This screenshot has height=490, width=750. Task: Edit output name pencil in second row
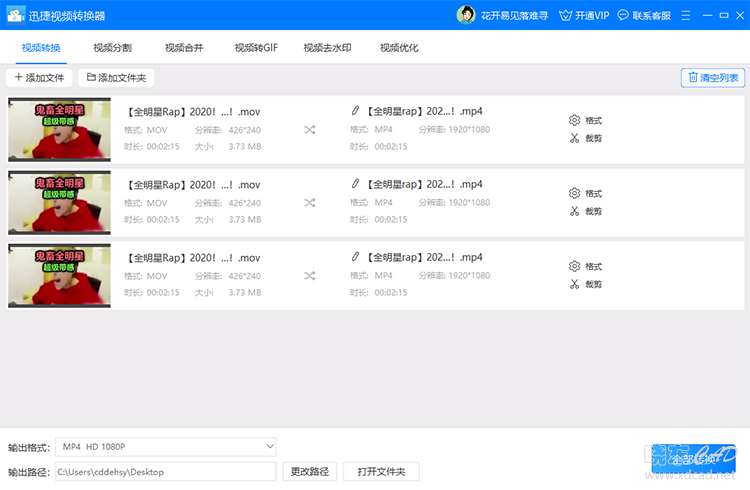(x=355, y=184)
